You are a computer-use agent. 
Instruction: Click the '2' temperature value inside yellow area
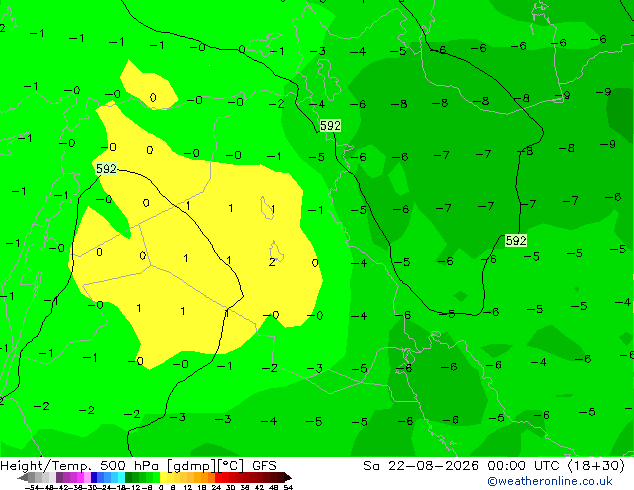tap(272, 262)
